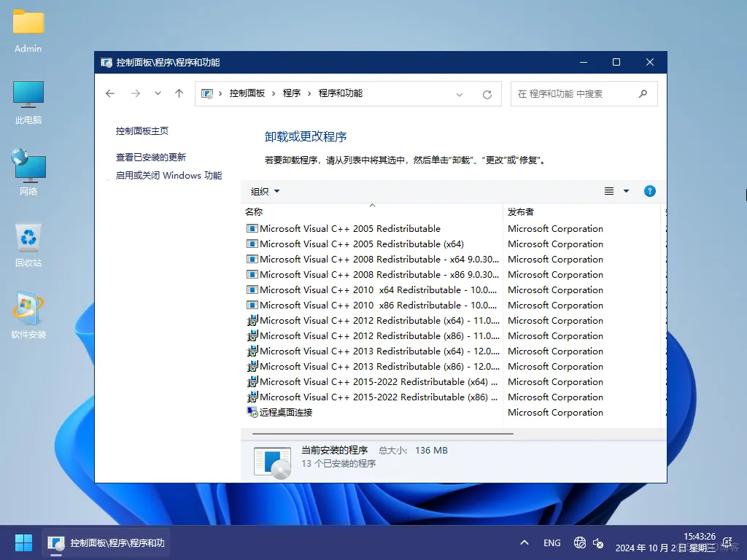Click the network globe tray icon

tap(580, 542)
